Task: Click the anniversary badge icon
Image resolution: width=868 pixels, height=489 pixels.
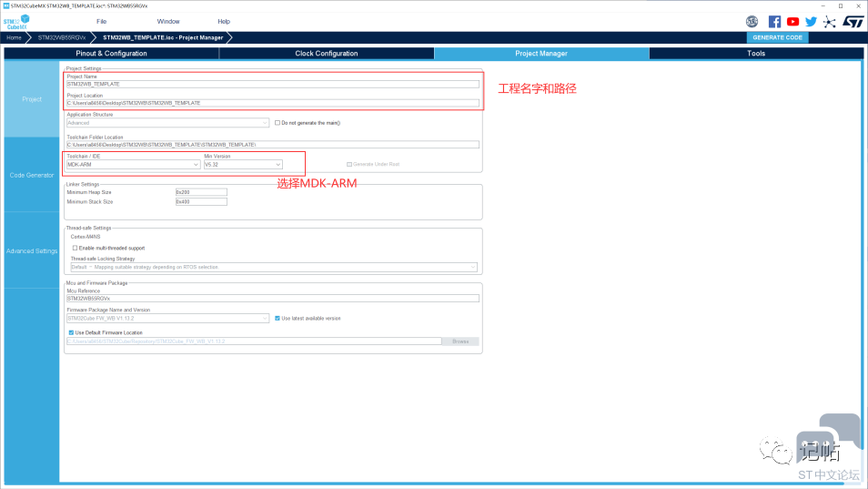Action: click(752, 21)
